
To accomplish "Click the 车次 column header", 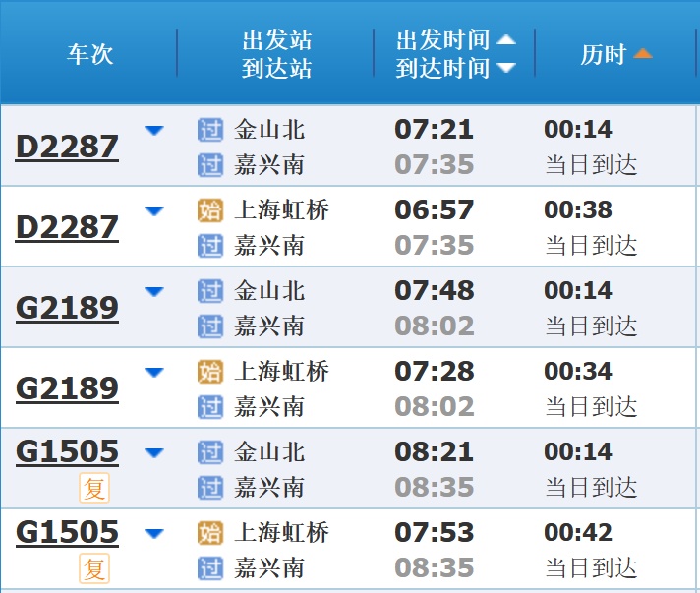I will (x=89, y=54).
